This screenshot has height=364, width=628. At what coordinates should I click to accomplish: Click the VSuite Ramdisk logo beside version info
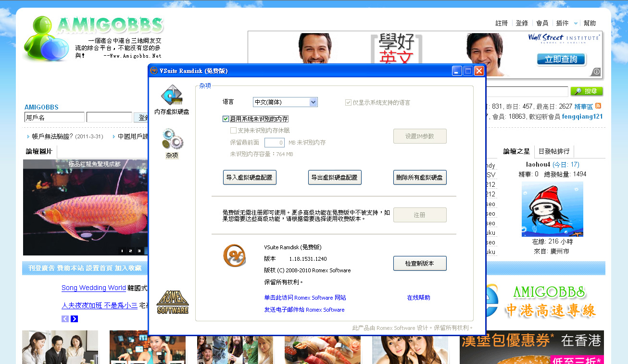click(234, 256)
